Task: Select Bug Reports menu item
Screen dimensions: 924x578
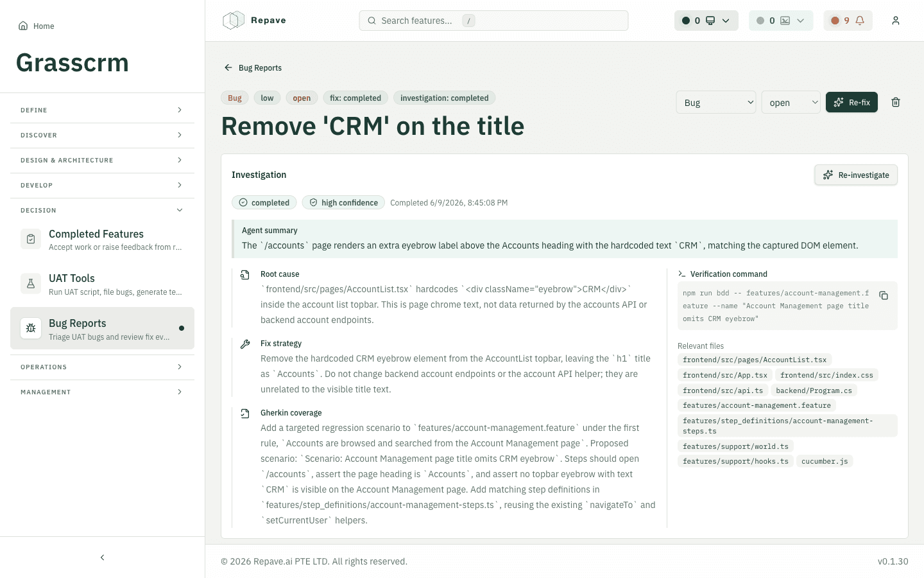Action: point(103,328)
